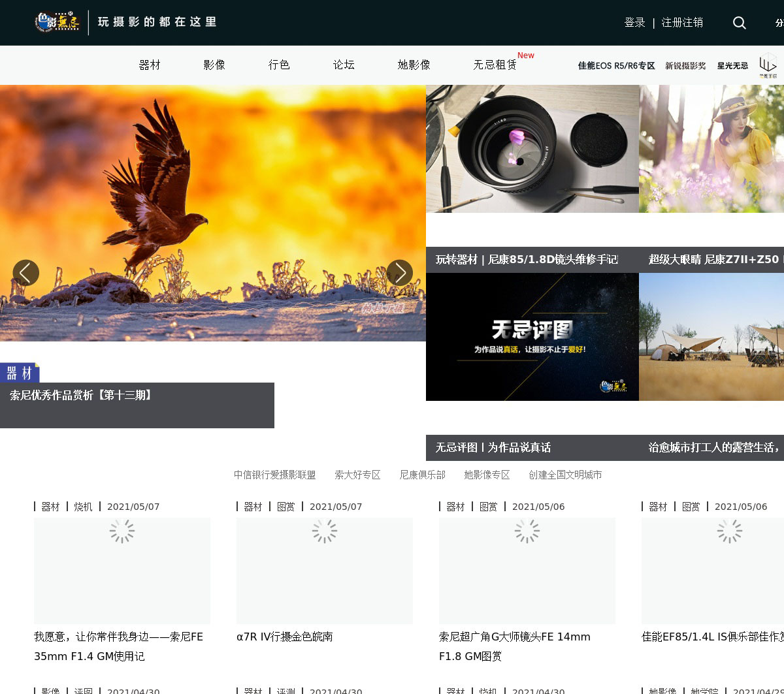This screenshot has height=694, width=784.
Task: Open 尼康俱乐部 link
Action: [422, 475]
